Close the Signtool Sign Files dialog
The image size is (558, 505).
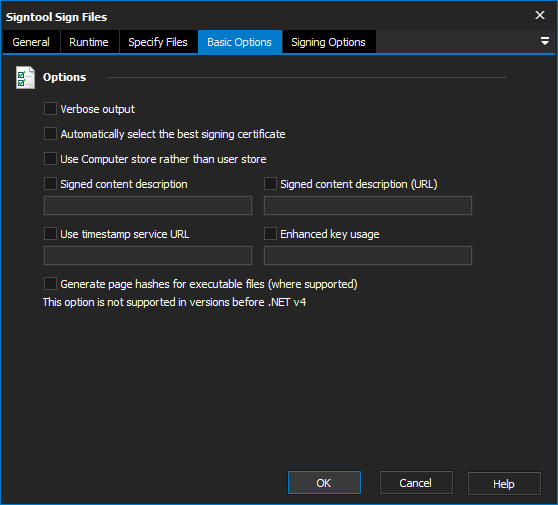coord(540,15)
